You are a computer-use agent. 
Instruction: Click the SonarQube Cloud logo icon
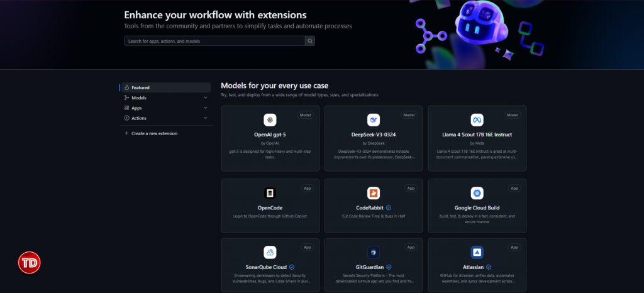tap(270, 252)
